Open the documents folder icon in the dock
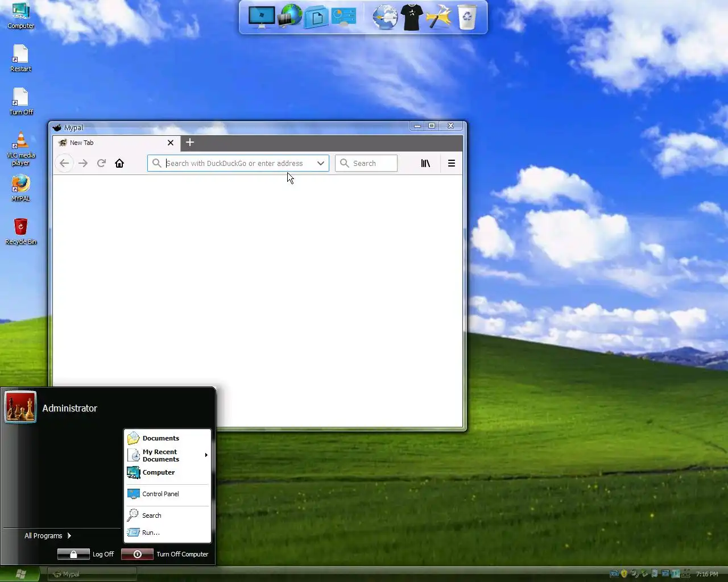728x582 pixels. [x=316, y=17]
